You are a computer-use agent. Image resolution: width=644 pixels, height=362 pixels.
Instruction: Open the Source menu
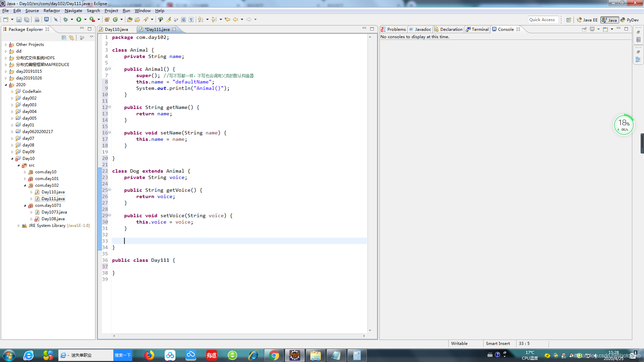click(x=32, y=11)
